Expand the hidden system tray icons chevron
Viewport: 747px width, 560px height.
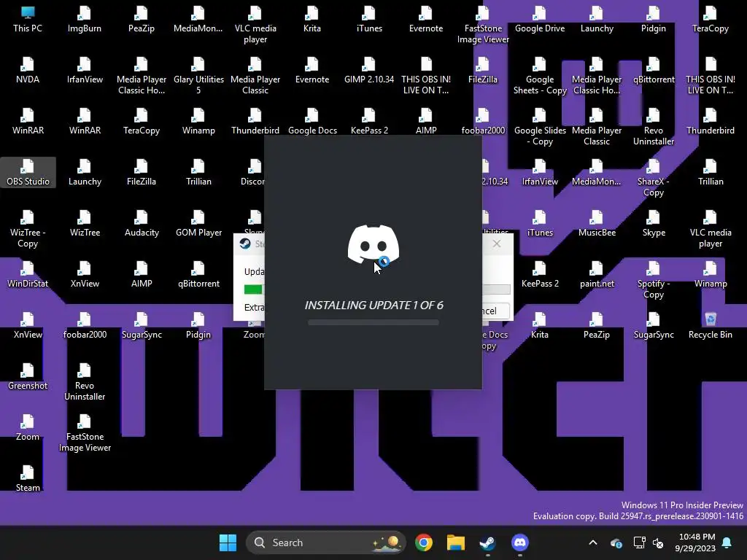pyautogui.click(x=593, y=542)
